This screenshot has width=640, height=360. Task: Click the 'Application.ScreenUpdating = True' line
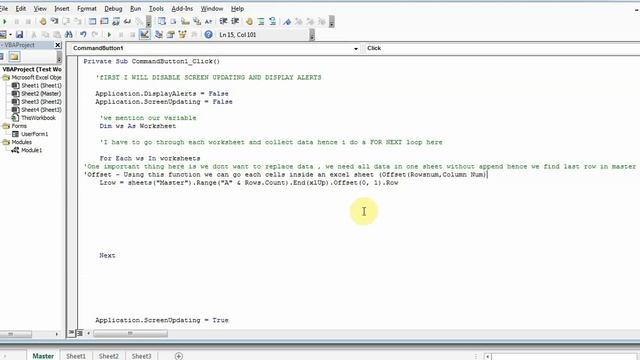tap(162, 320)
